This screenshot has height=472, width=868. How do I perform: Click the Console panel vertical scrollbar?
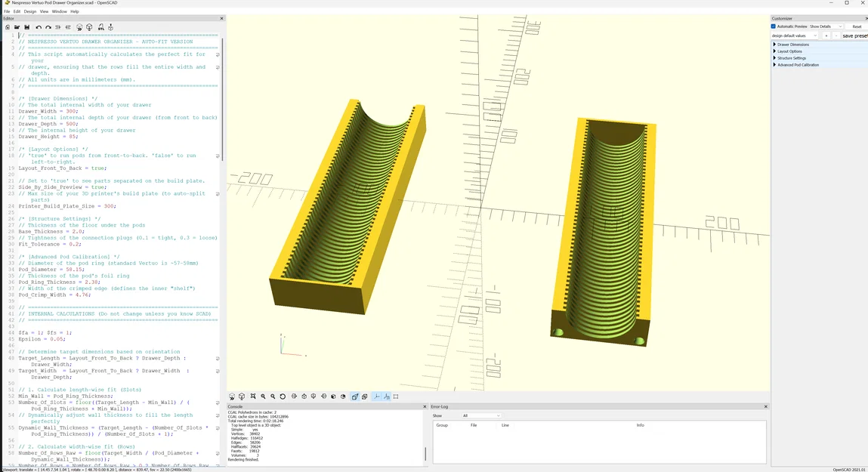point(425,454)
